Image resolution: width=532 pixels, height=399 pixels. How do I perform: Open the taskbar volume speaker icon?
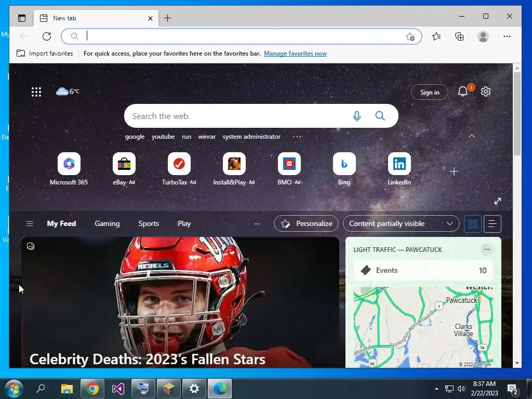461,389
